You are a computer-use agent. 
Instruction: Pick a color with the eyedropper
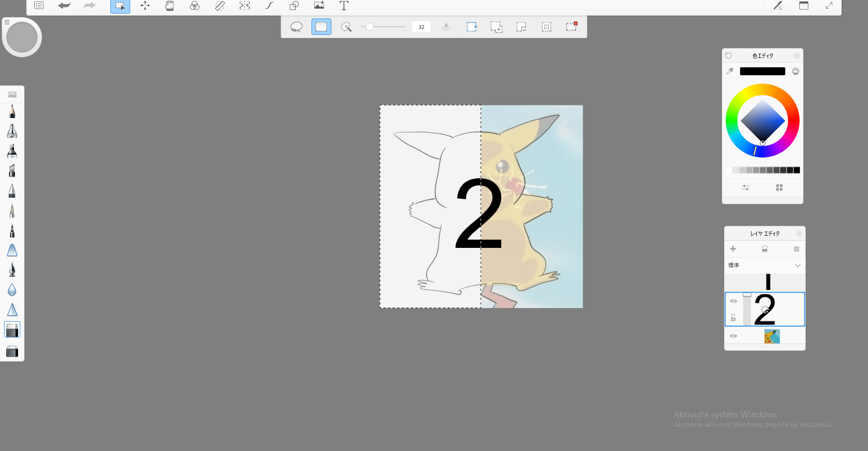pos(730,71)
